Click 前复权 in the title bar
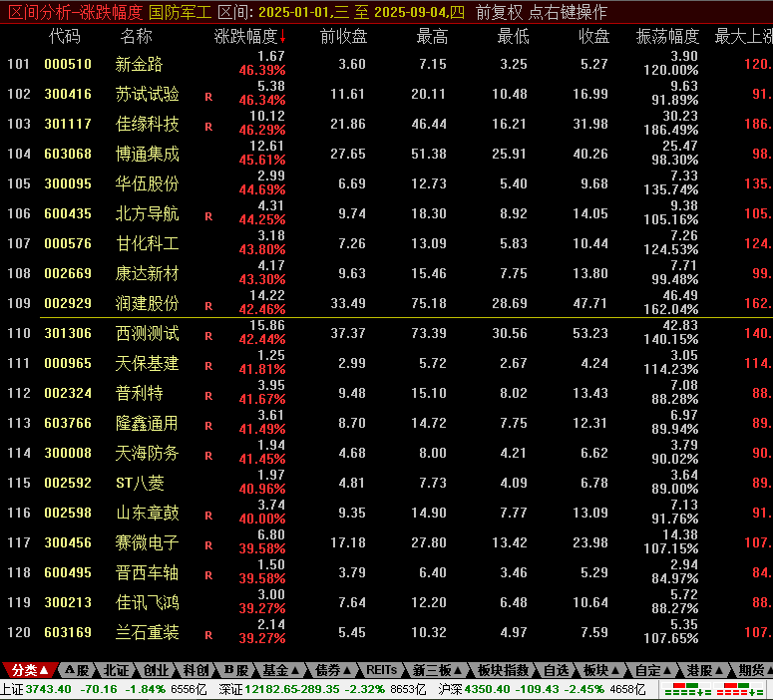Screen dimensions: 773x700 click(499, 12)
